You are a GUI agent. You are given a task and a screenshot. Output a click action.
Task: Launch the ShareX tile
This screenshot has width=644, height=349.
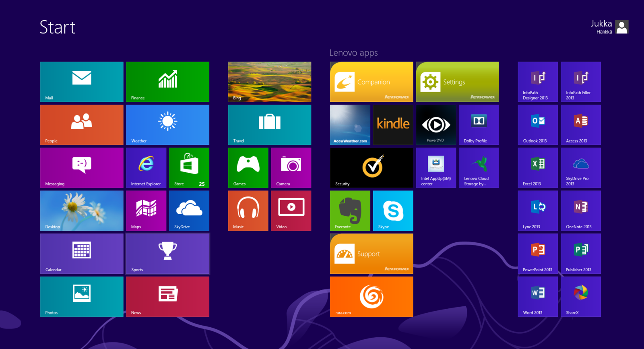[x=581, y=297]
